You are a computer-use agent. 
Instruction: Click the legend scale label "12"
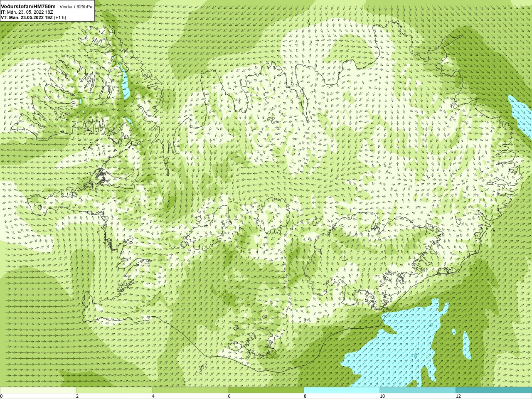point(458,396)
